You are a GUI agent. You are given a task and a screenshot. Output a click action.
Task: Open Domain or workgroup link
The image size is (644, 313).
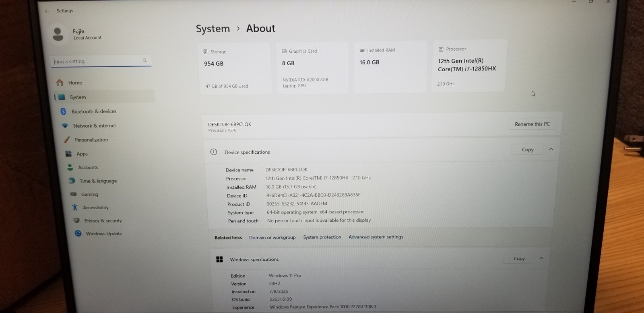[272, 237]
